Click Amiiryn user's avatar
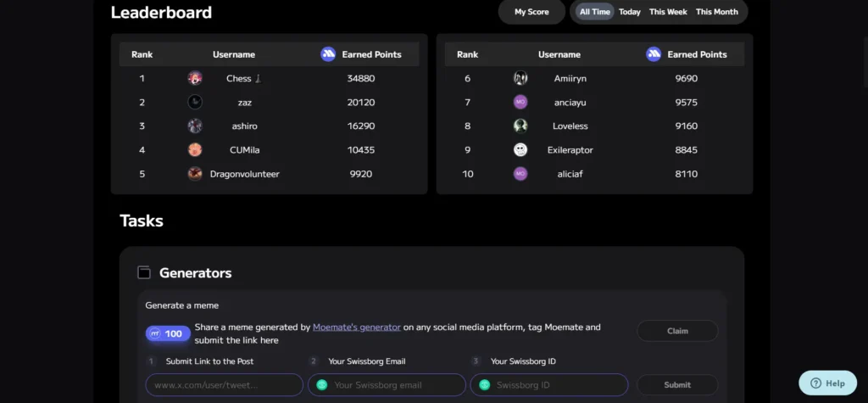This screenshot has width=868, height=403. (520, 78)
